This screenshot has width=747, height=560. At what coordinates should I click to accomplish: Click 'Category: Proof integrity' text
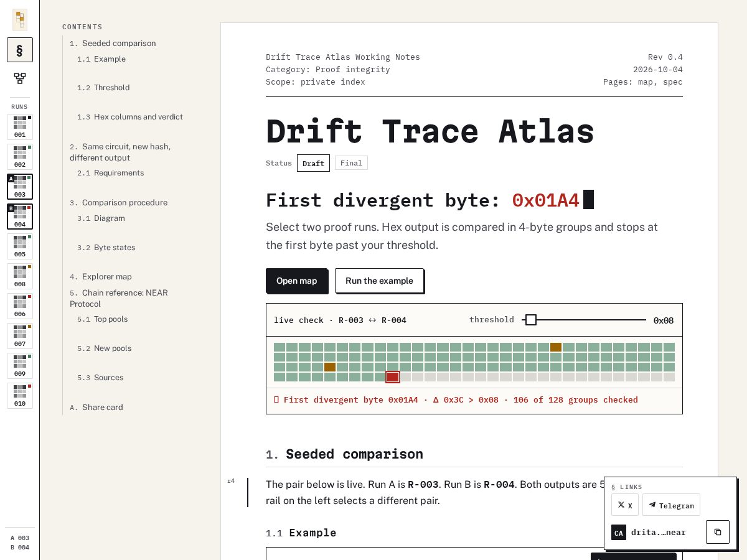click(x=328, y=70)
